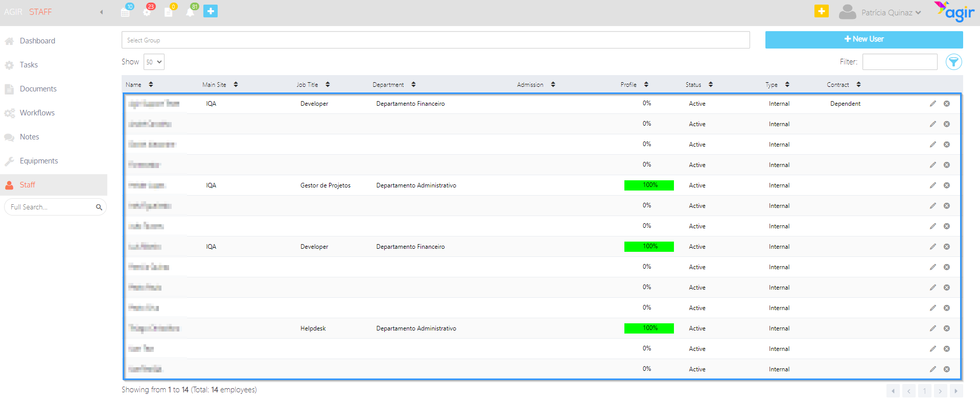Edit the first row with Dependent contract

point(932,104)
